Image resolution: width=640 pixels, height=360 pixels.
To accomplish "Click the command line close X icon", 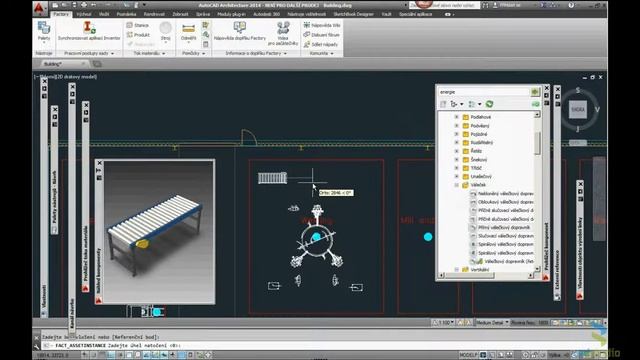I will coord(36,338).
